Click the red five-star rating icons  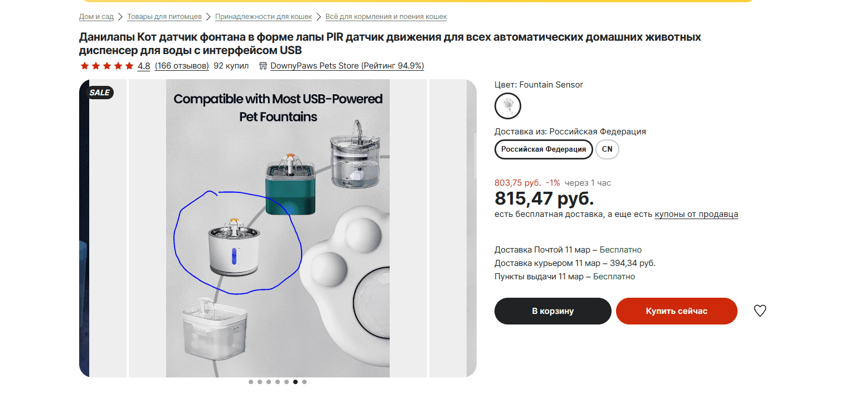point(107,66)
